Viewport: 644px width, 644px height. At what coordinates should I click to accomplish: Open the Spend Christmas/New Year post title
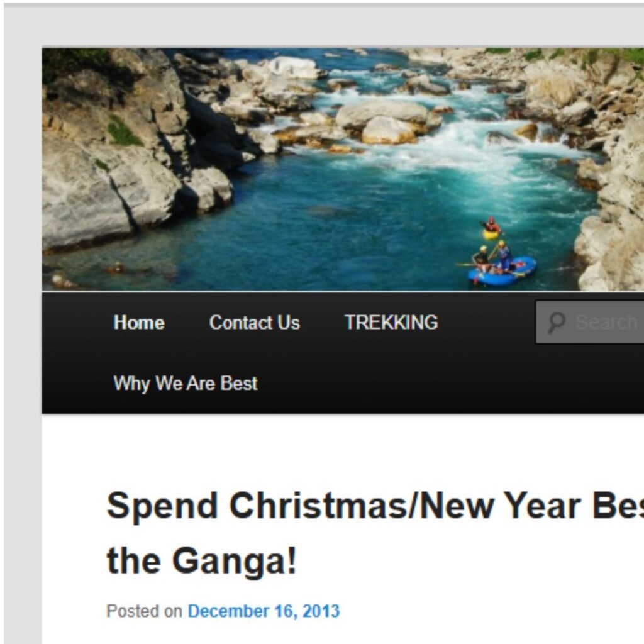click(x=375, y=533)
